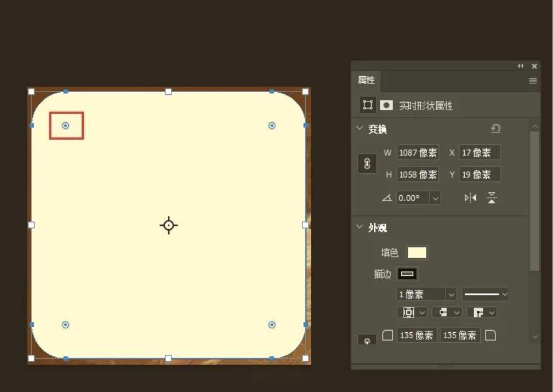Switch to the 属性 tab
553x392 pixels.
(366, 80)
